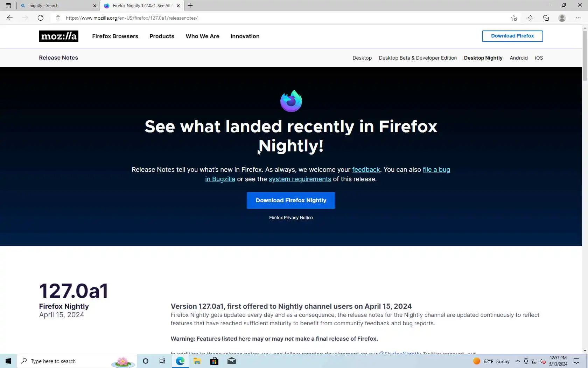Open the tab actions menu icon
The image size is (588, 368).
click(8, 6)
